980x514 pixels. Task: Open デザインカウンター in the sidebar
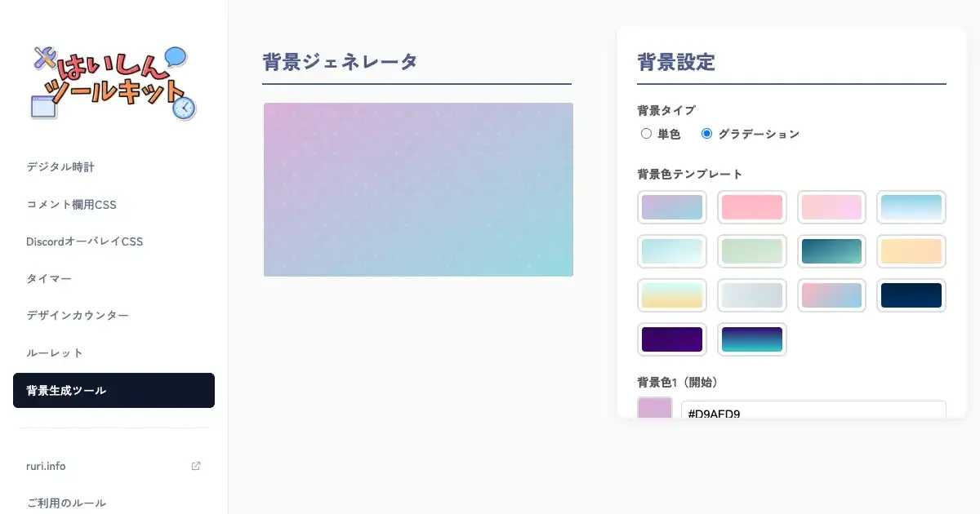click(x=78, y=316)
